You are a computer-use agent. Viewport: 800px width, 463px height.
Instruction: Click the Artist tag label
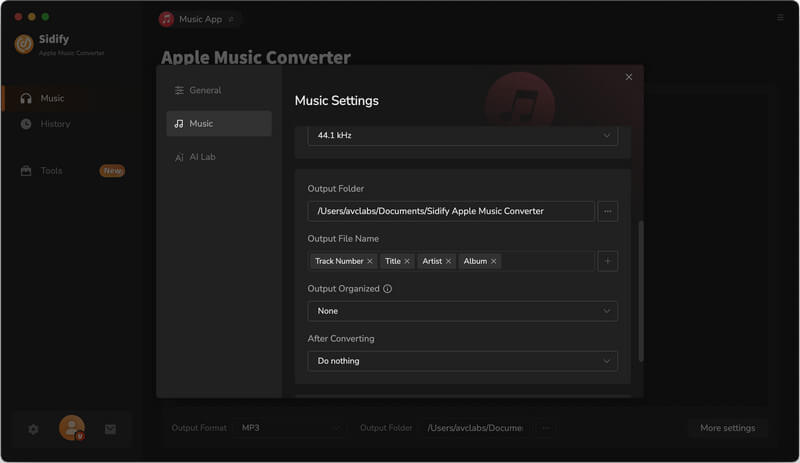coord(432,261)
